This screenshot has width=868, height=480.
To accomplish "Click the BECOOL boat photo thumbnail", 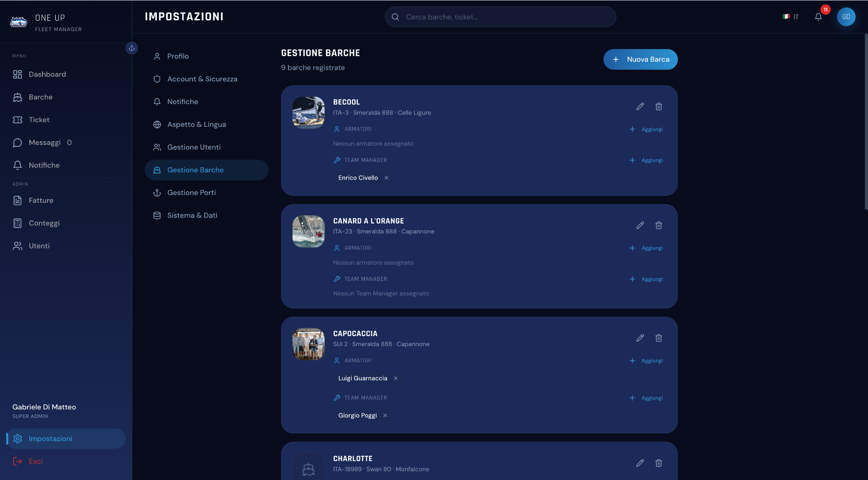I will pyautogui.click(x=308, y=112).
